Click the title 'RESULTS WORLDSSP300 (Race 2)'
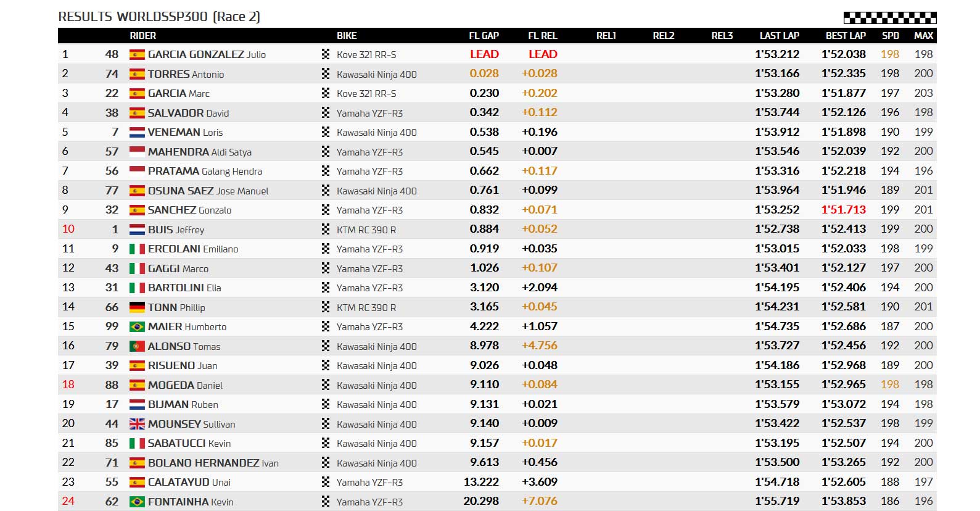This screenshot has height=511, width=980. click(x=159, y=17)
